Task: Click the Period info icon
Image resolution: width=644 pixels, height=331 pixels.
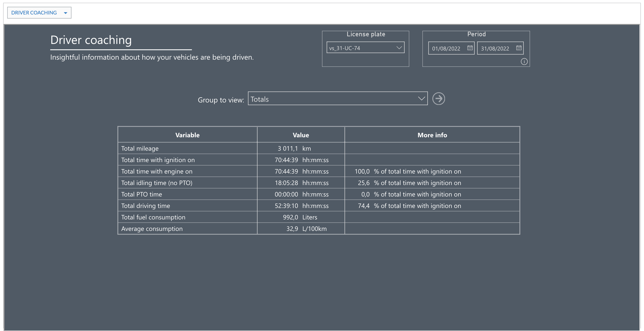Action: [x=524, y=61]
